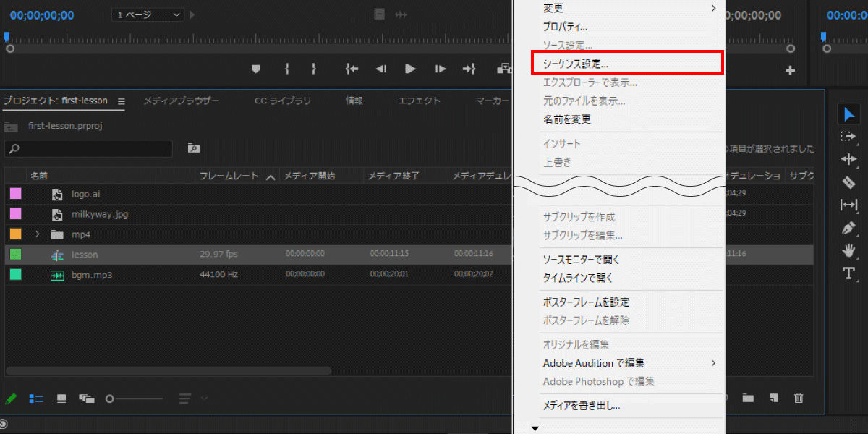Choose シーケンス設定 from context menu
The image size is (868, 434).
click(627, 63)
